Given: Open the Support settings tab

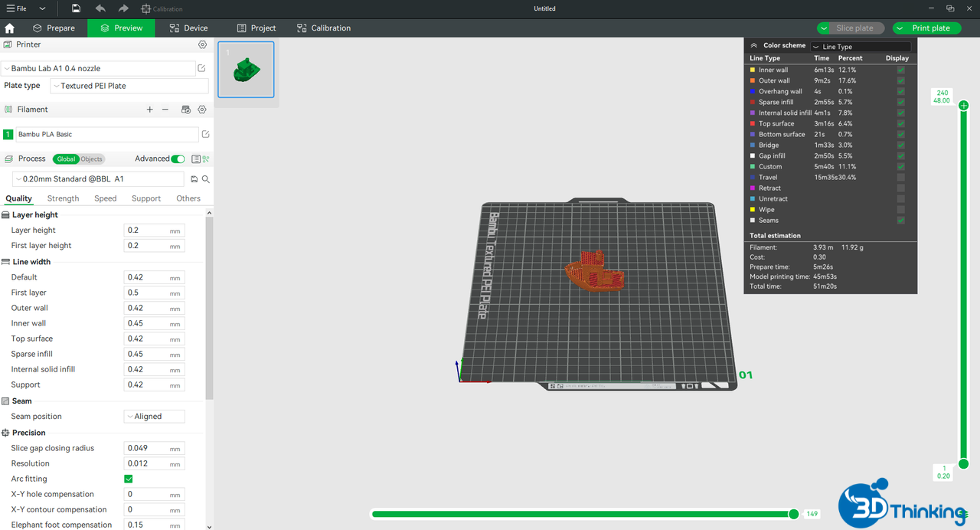Looking at the screenshot, I should [146, 198].
